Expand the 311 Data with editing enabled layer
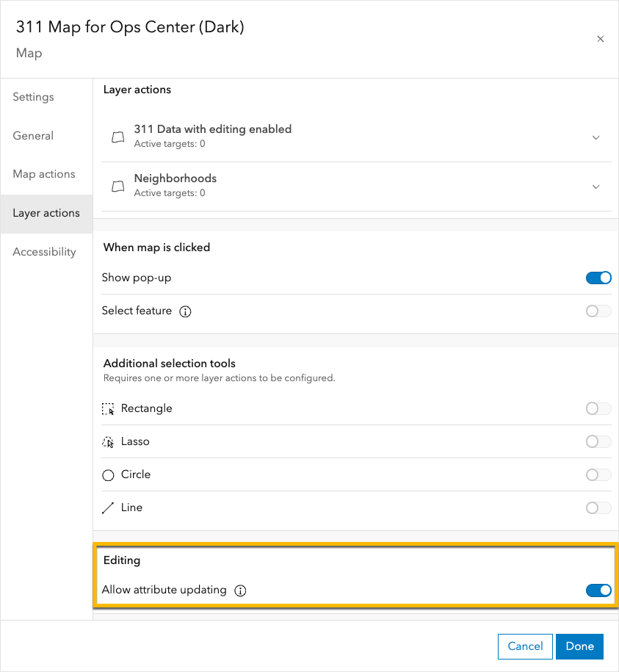619x672 pixels. tap(596, 137)
